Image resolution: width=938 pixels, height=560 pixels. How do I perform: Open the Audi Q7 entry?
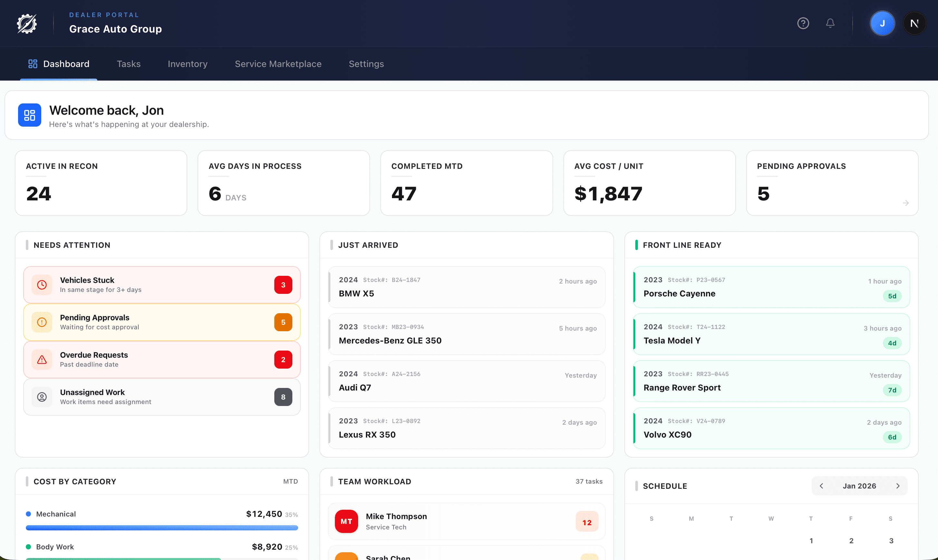coord(466,381)
